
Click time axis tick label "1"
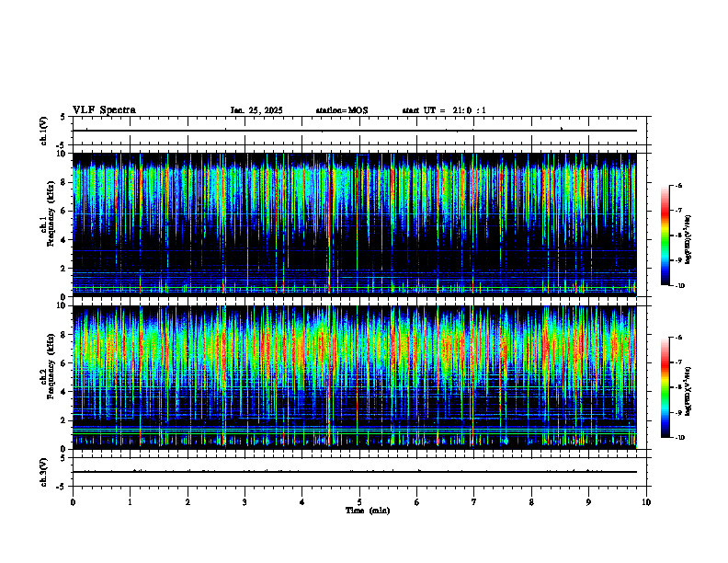(130, 502)
